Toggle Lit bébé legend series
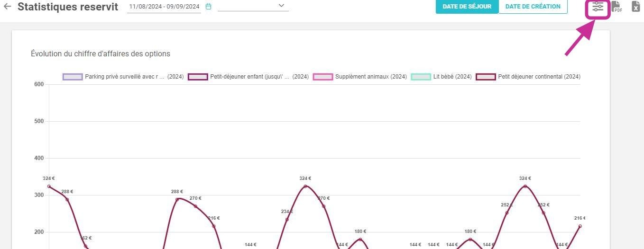 pos(441,77)
